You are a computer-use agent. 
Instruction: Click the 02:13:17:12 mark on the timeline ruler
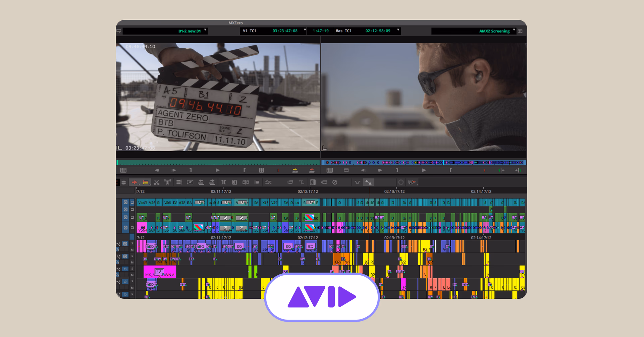pyautogui.click(x=394, y=191)
